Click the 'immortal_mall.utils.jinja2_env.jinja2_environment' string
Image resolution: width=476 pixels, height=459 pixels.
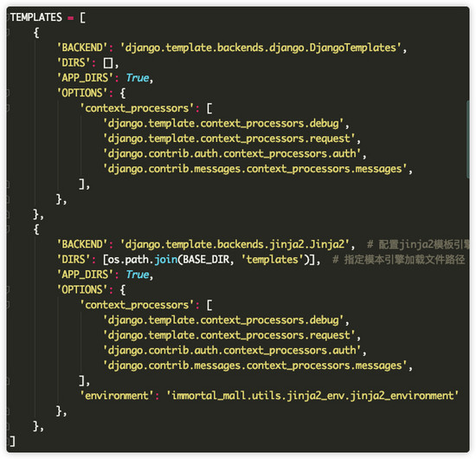tap(312, 396)
